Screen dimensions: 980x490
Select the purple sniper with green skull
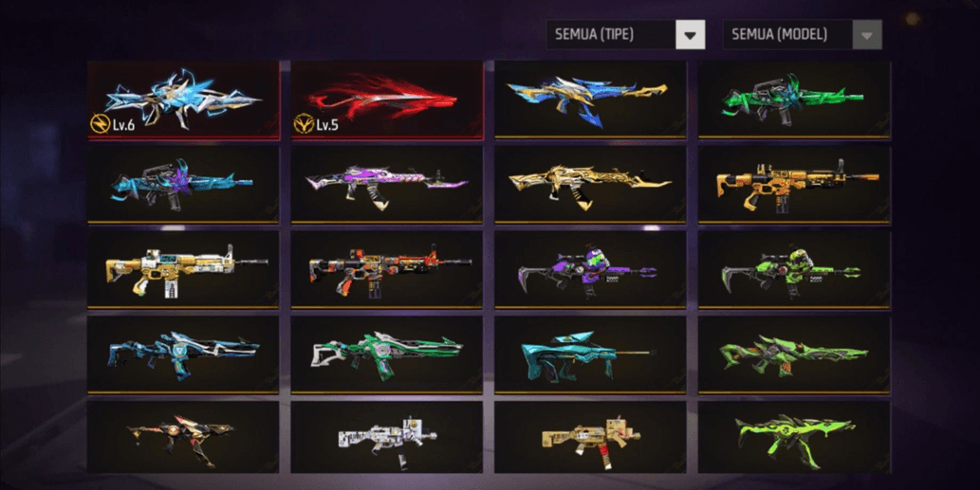(x=591, y=270)
